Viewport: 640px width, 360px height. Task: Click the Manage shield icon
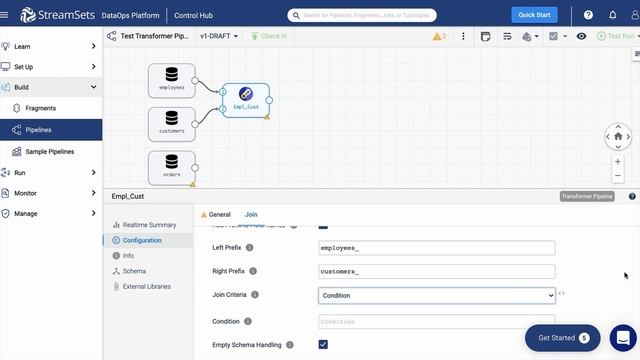(5, 213)
